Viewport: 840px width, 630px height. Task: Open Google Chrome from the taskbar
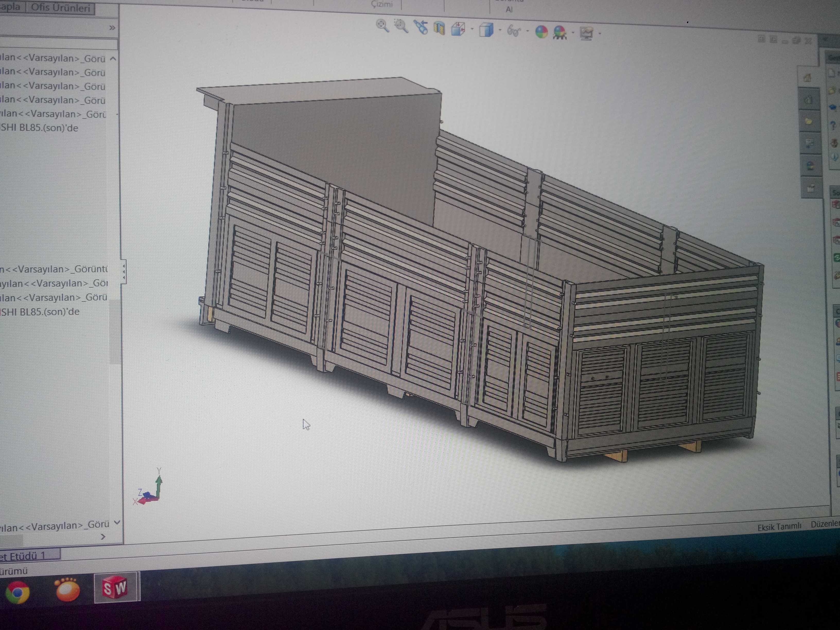click(x=17, y=592)
